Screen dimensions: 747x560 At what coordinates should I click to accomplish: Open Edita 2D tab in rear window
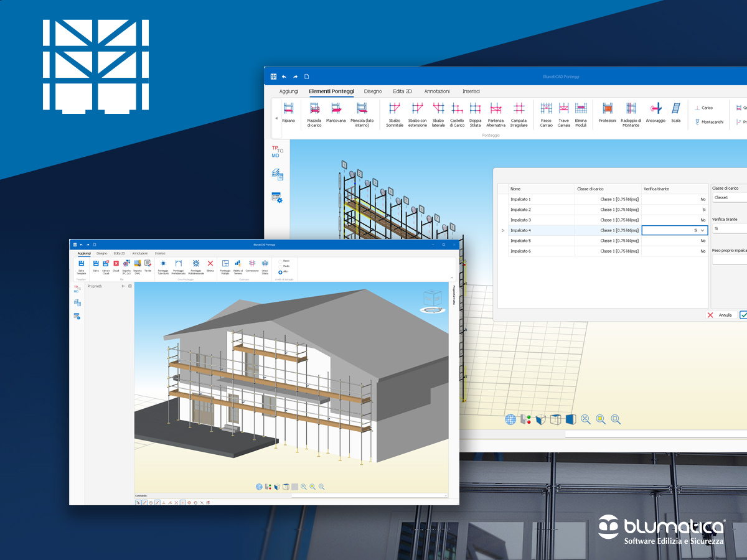[x=402, y=91]
